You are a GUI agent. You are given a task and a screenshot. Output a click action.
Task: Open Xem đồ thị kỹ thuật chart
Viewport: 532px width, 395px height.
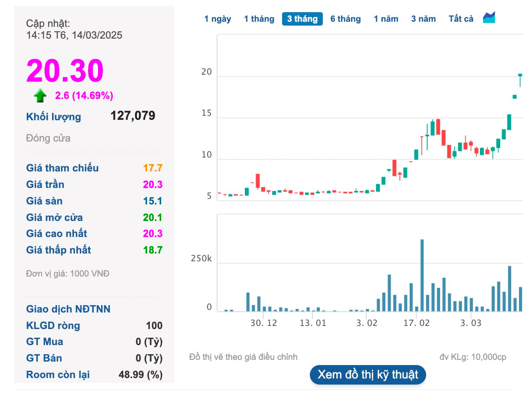pyautogui.click(x=368, y=375)
